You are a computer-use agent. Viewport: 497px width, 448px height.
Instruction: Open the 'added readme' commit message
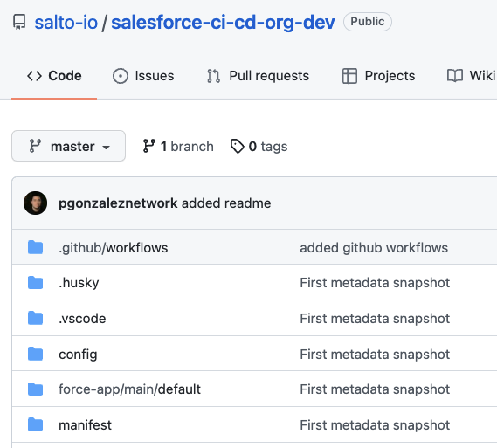(226, 203)
